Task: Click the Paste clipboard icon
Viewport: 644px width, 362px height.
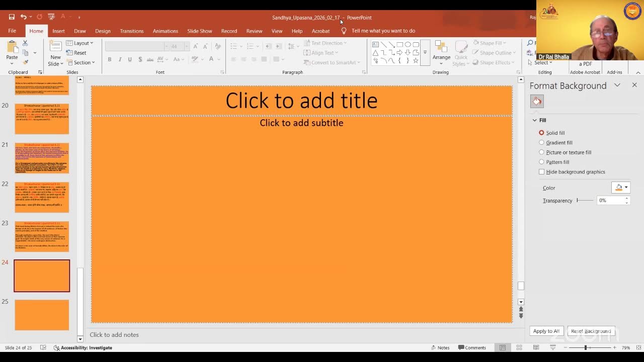Action: (12, 47)
